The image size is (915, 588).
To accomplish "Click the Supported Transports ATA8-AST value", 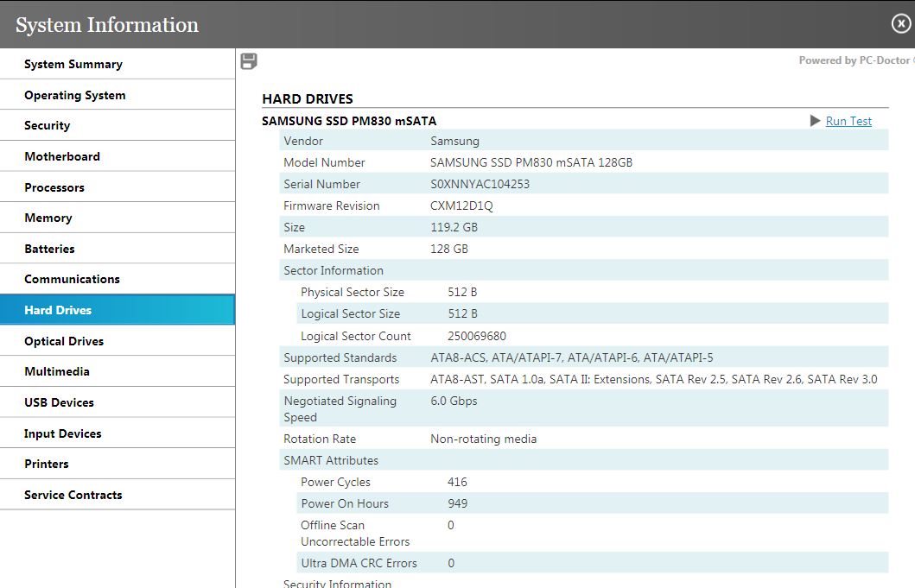I will pos(653,379).
